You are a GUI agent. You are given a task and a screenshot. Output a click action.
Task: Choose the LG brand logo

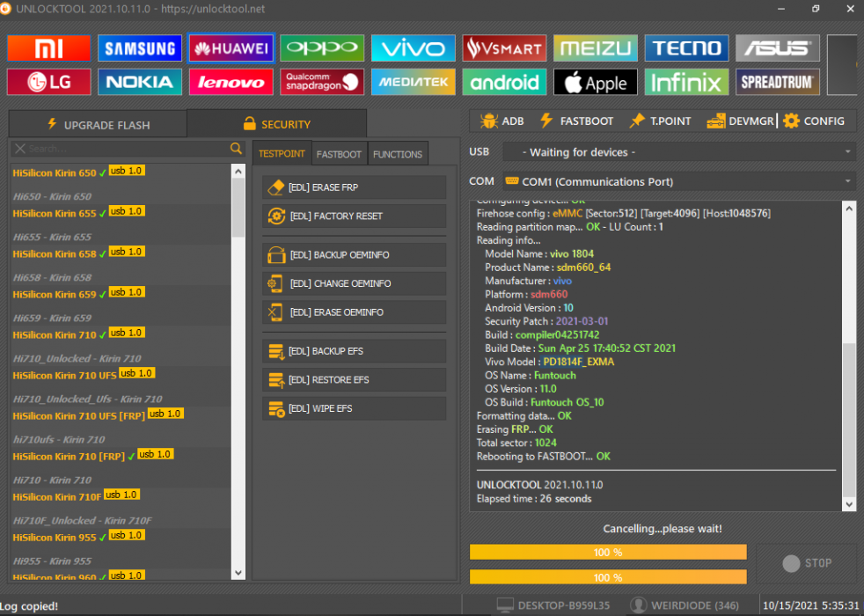pyautogui.click(x=49, y=82)
